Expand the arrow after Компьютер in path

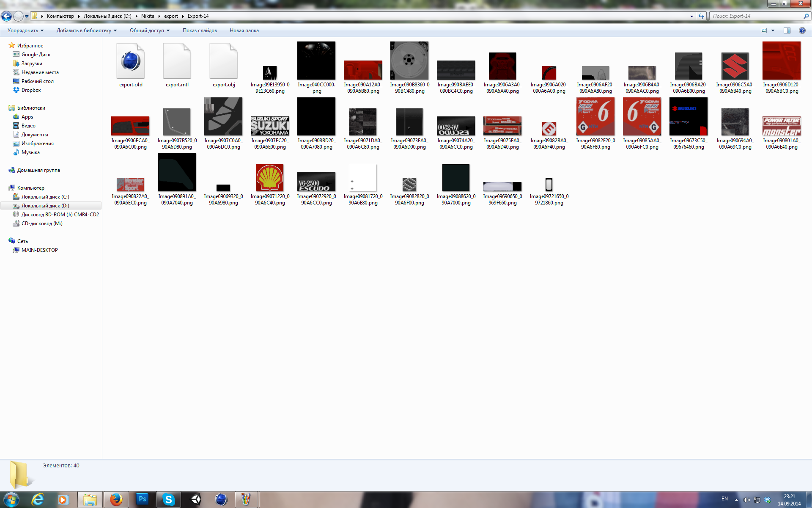(79, 16)
